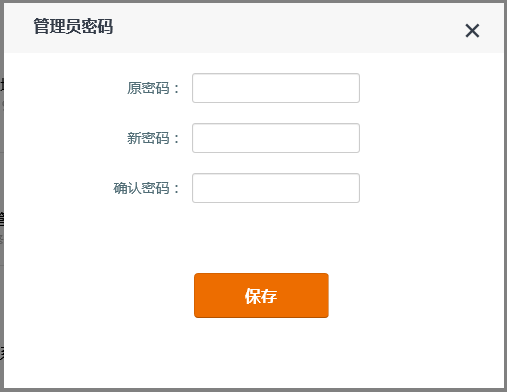Save the new administrator password
Screen dimensions: 507x392
click(x=261, y=295)
